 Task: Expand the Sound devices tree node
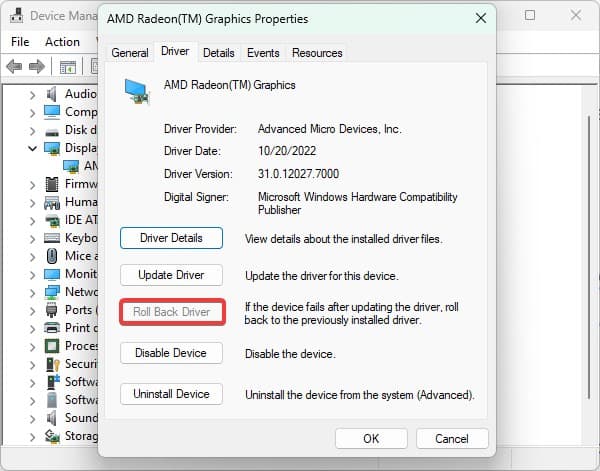(x=33, y=418)
